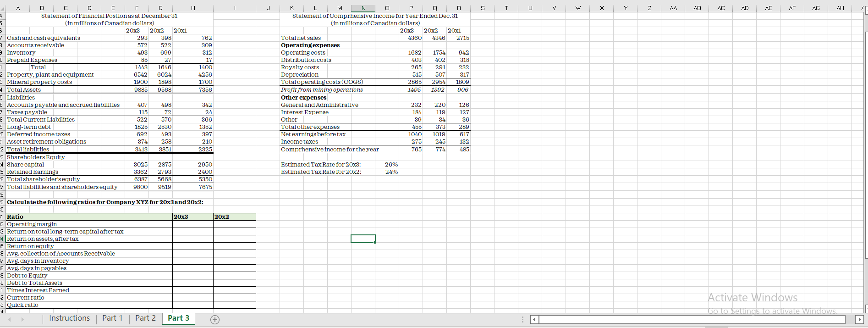Select 'Accounts receivable' label cell
Viewport: 868px width, 328px height.
point(36,45)
